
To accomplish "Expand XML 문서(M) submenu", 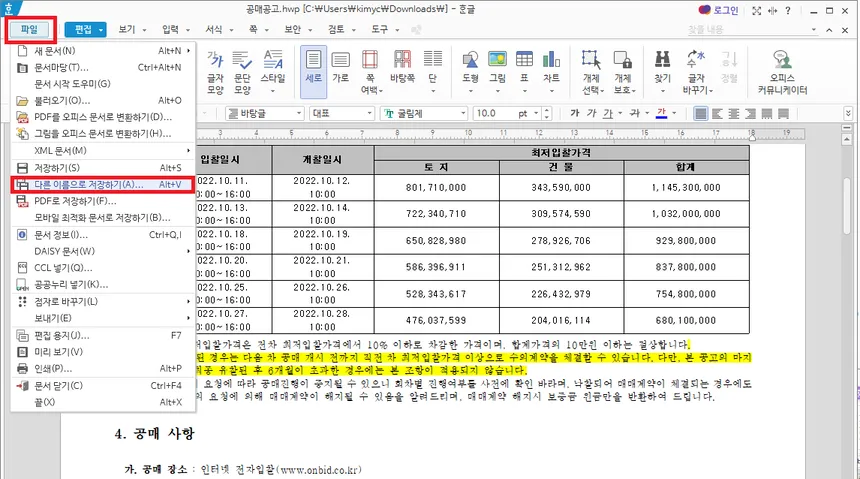I will click(103, 150).
